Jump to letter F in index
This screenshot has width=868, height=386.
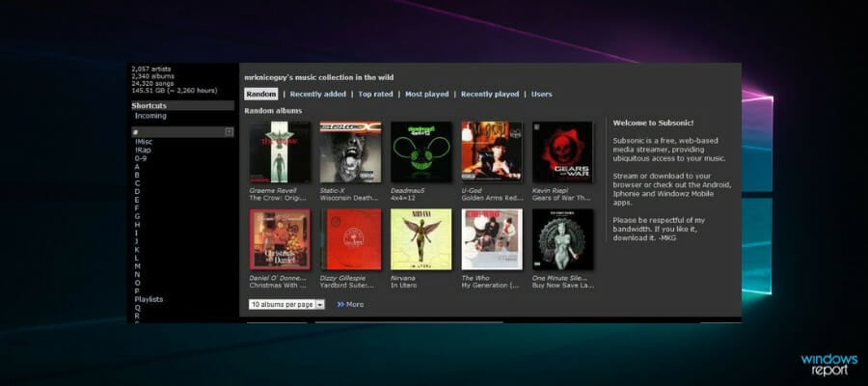point(137,208)
